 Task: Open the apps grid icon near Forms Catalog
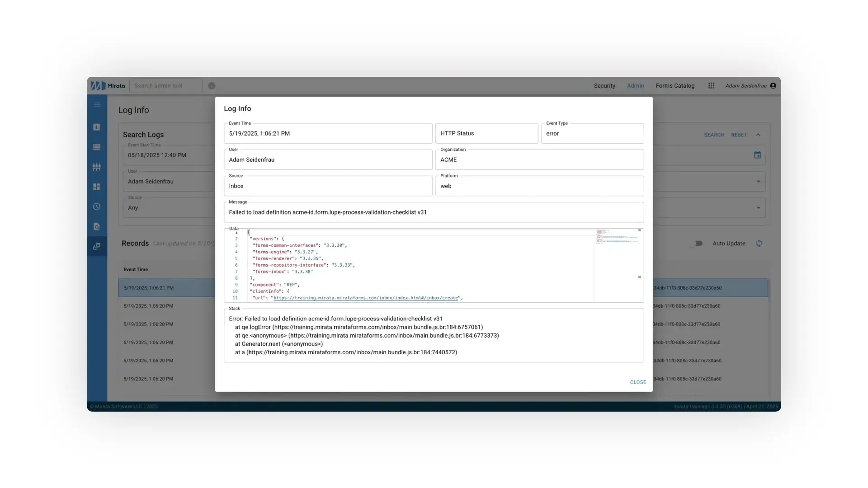711,85
